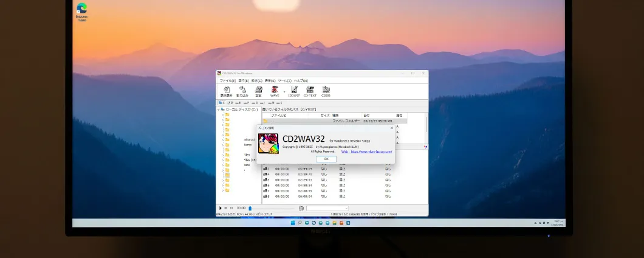Click the playback seek slider handle

click(250, 208)
